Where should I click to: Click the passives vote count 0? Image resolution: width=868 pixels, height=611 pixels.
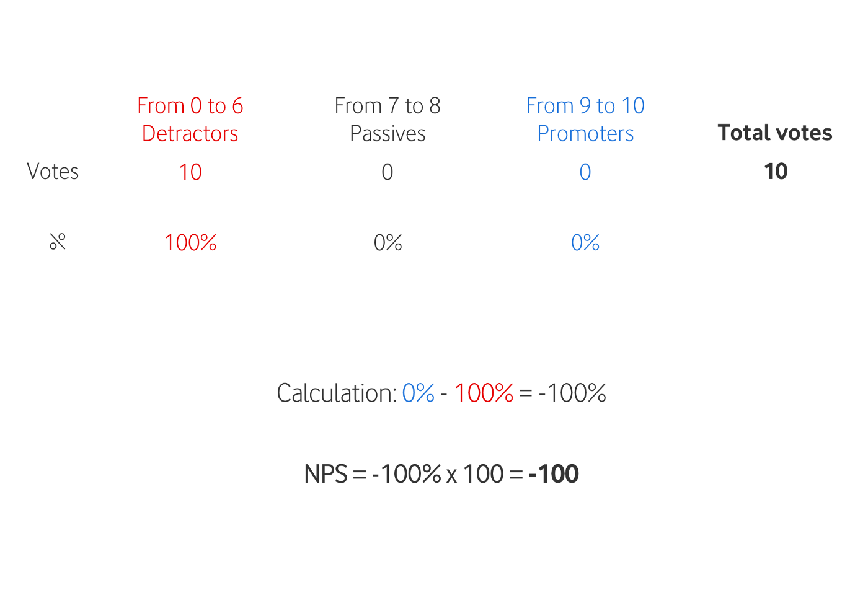coord(387,172)
